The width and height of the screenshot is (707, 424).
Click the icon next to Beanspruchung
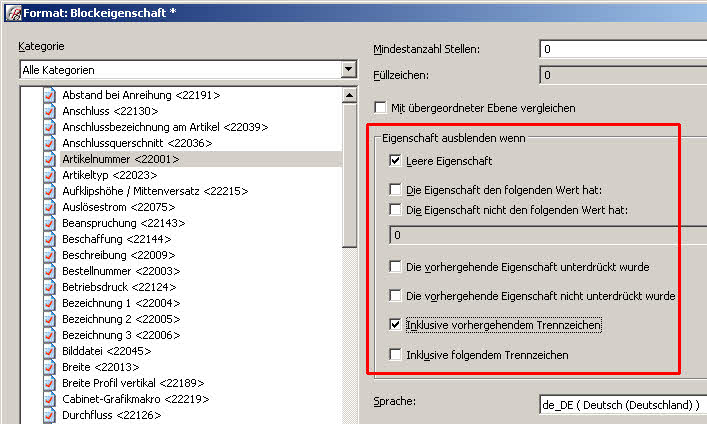tap(50, 223)
